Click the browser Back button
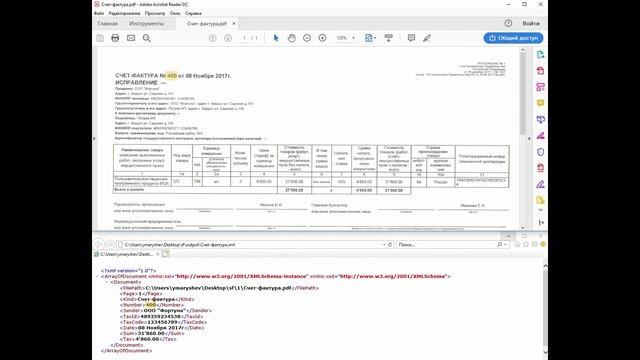Viewport: 640px width, 360px height. click(99, 244)
